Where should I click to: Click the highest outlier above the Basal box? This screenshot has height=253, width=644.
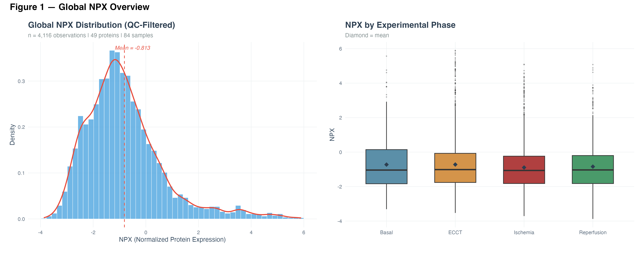(386, 56)
